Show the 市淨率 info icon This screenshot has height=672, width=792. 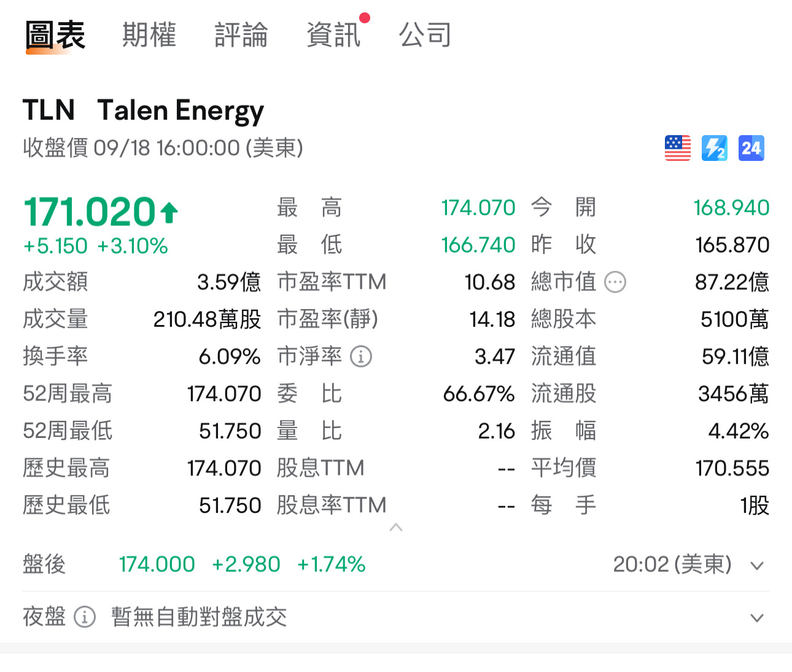tap(361, 356)
